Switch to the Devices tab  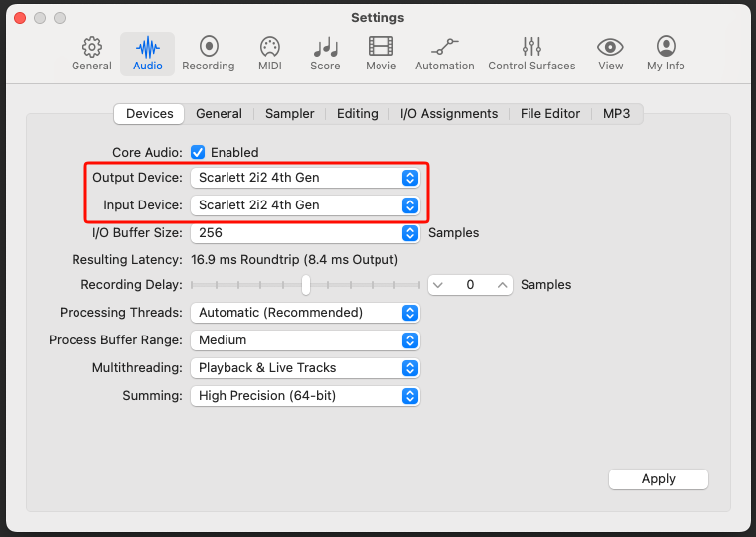click(149, 114)
